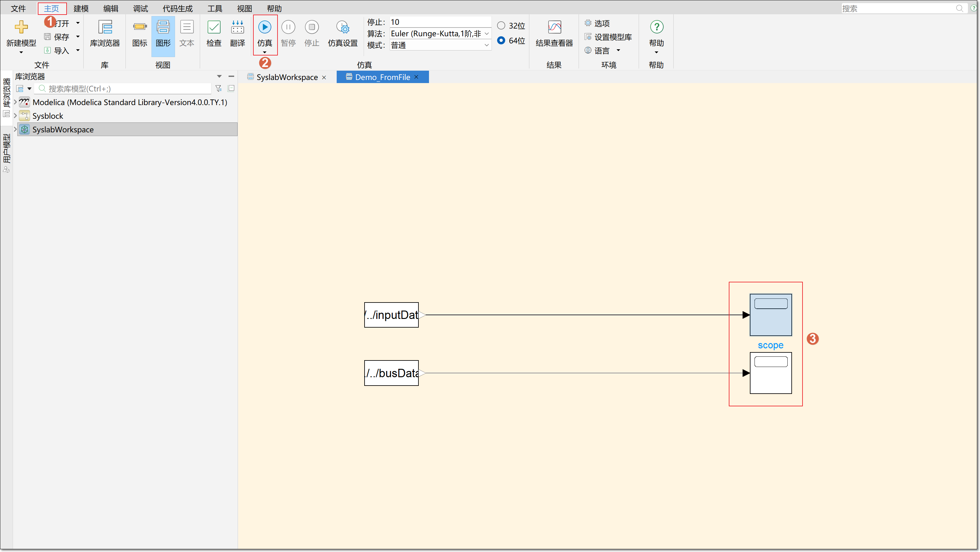Open 仿真设置 simulation settings
This screenshot has height=552, width=980.
click(x=342, y=33)
